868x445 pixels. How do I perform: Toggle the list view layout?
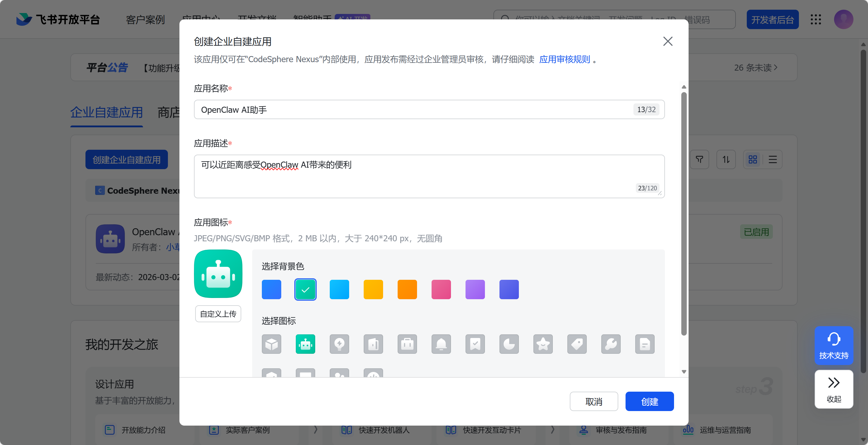(773, 159)
